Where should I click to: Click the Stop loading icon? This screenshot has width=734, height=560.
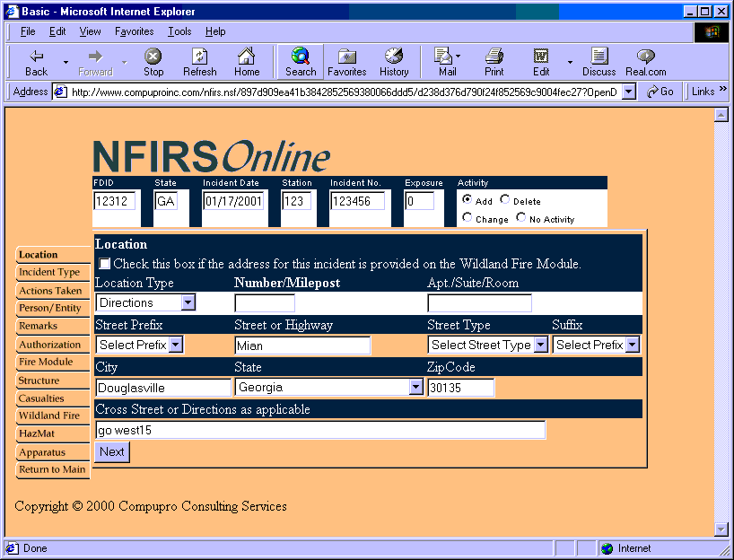[x=153, y=57]
